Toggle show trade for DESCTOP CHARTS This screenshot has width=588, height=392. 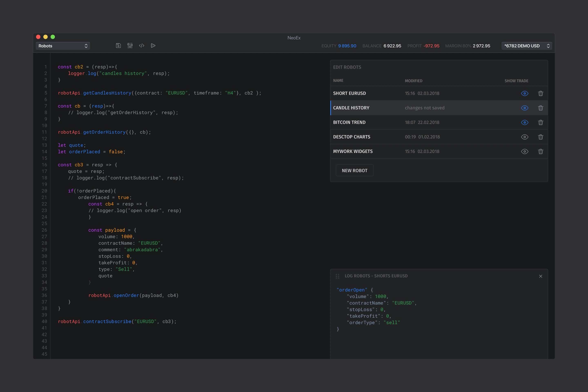[x=525, y=137]
